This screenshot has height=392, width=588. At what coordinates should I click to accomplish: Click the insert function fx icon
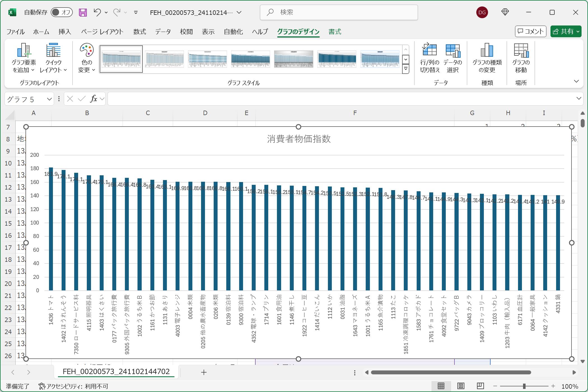(x=94, y=99)
